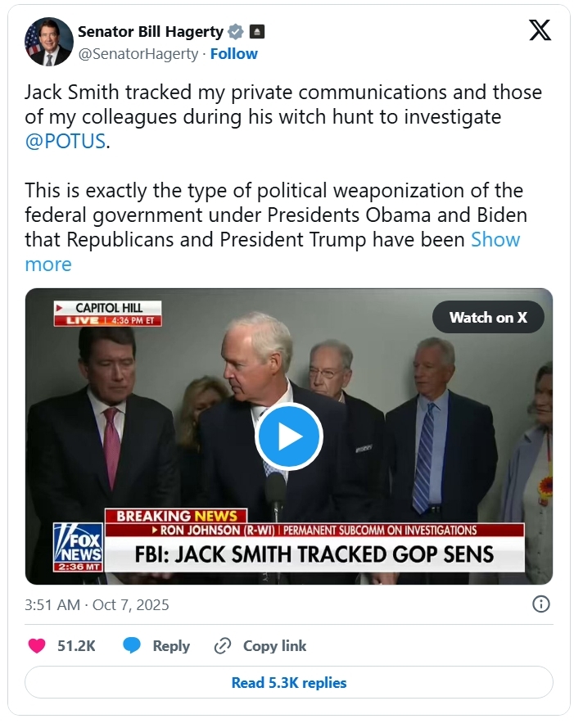Click the blue reply speech bubble icon
Viewport: 574px width, 728px height.
pyautogui.click(x=132, y=645)
